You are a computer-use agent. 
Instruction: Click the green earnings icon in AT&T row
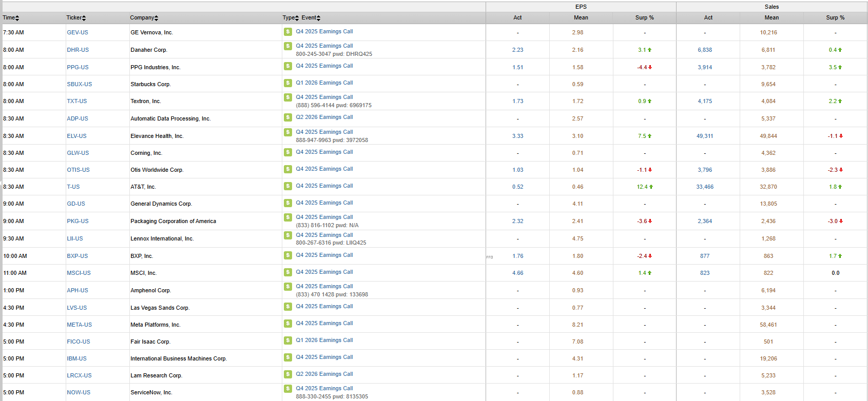(288, 186)
